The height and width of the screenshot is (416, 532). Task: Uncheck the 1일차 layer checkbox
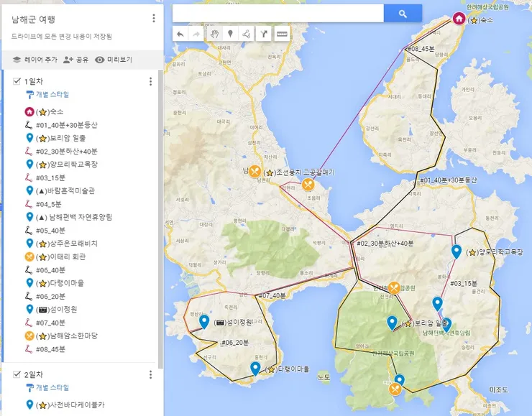point(17,81)
